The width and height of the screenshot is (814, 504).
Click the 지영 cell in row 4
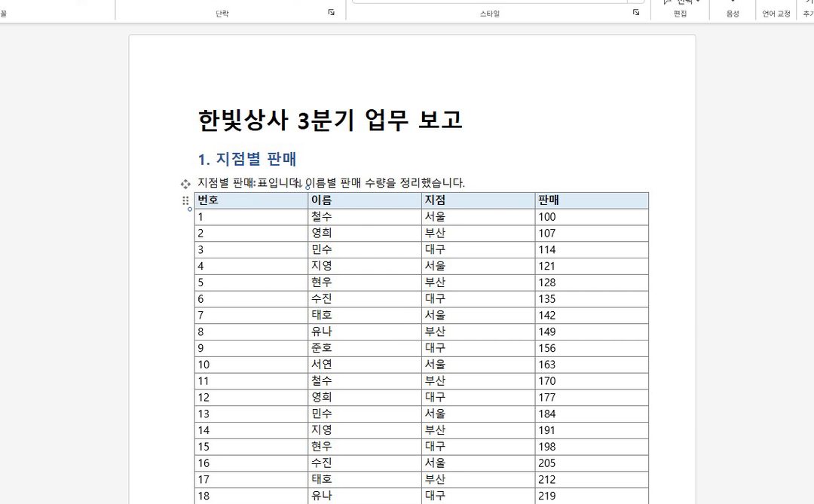[365, 266]
